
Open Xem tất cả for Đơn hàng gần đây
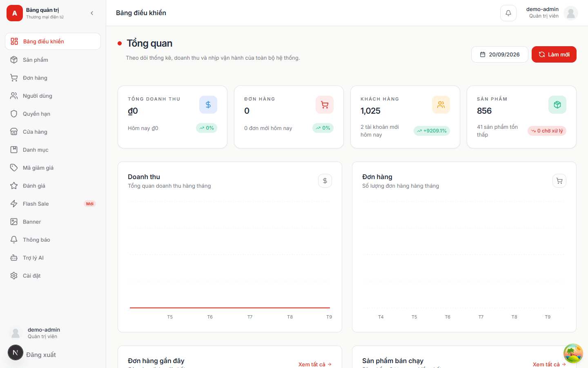[315, 364]
